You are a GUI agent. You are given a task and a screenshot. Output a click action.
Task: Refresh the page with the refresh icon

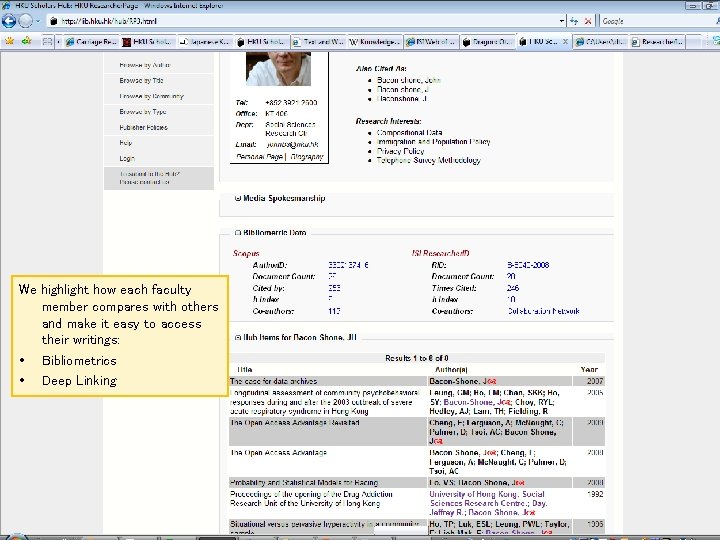tap(574, 21)
